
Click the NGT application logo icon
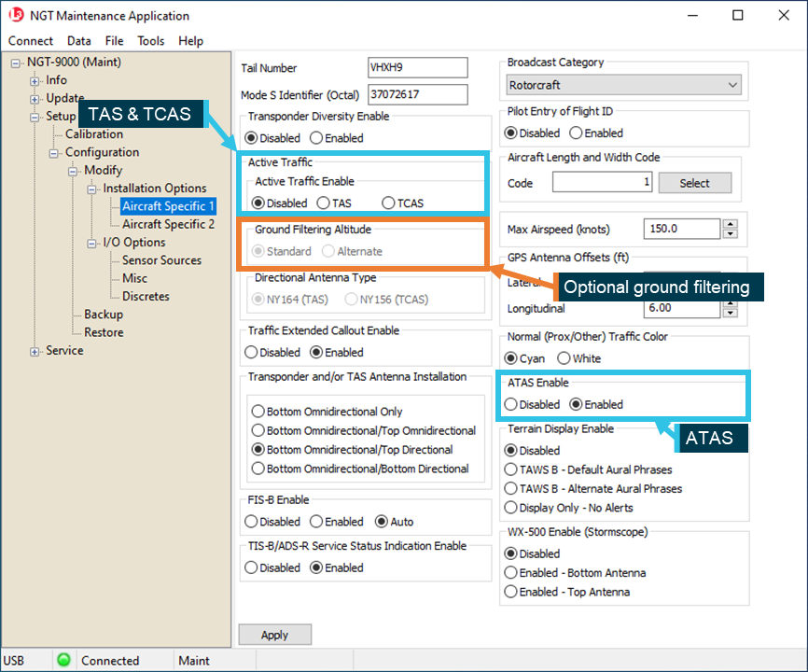point(15,16)
